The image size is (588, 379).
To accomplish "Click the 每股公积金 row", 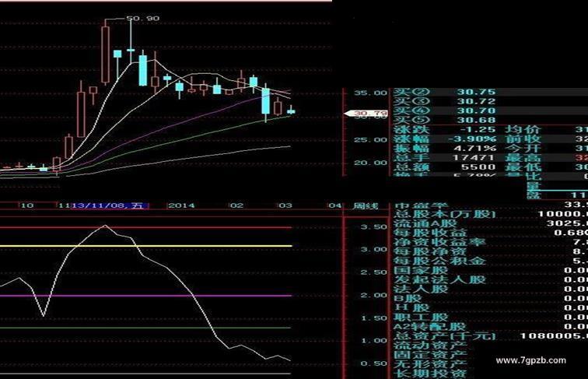I will point(490,261).
